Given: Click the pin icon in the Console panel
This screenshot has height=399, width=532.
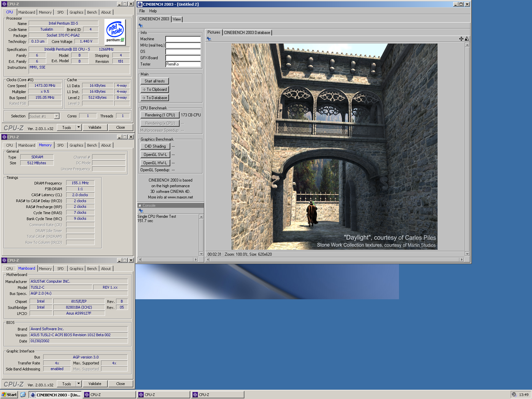Looking at the screenshot, I should coord(141,210).
